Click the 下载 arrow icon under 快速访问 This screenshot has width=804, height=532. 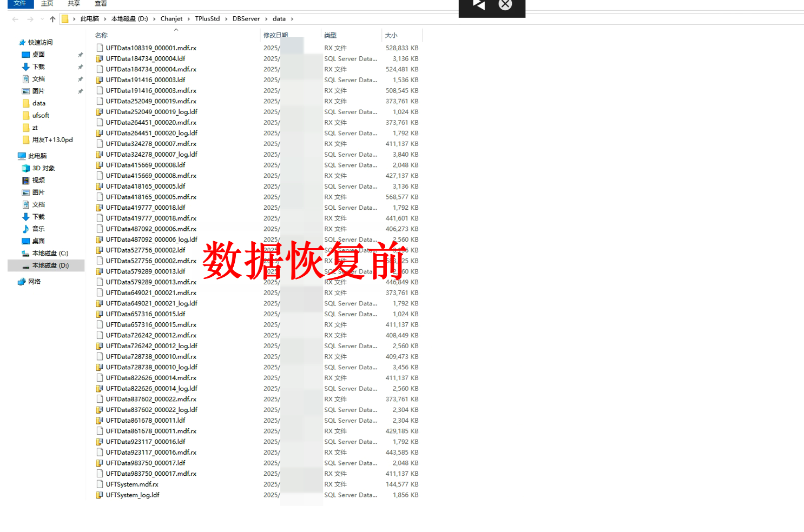25,67
